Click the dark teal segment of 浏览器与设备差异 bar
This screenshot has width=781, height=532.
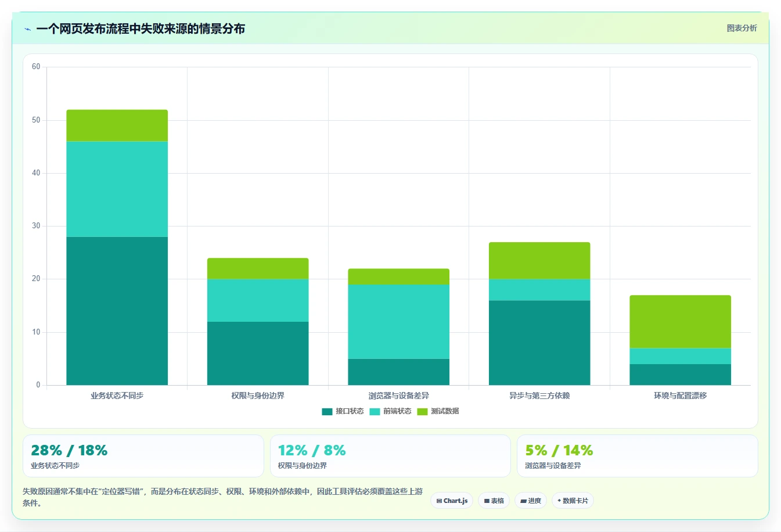pos(399,372)
